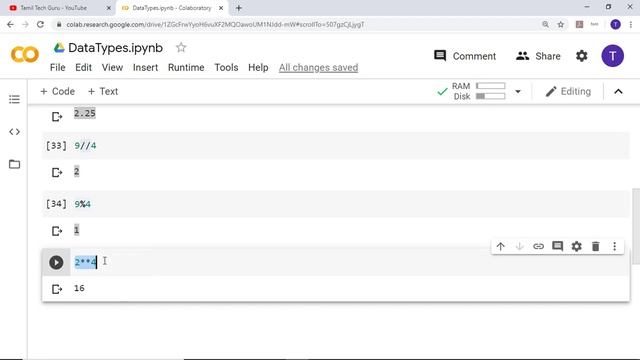Open the Help menu

click(x=258, y=67)
